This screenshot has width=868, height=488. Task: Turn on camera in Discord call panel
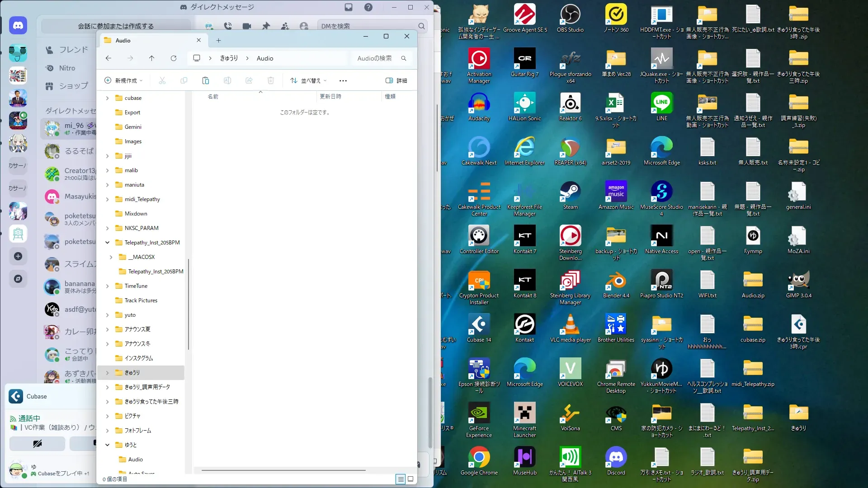point(38,444)
